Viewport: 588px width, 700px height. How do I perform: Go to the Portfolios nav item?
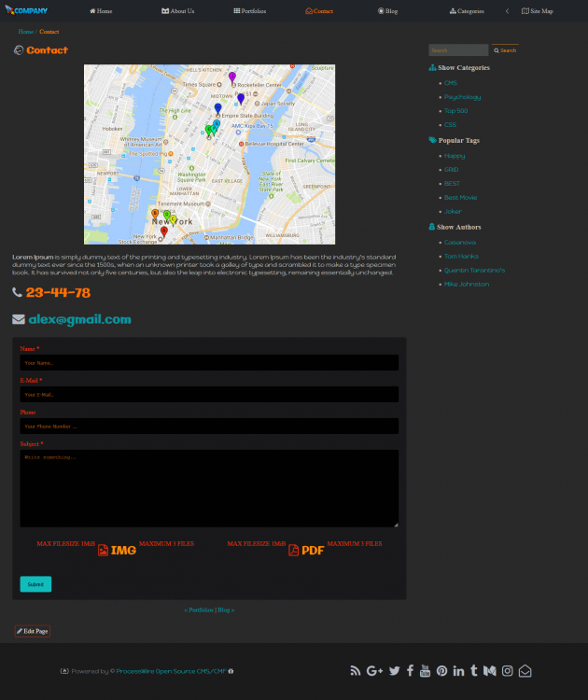click(x=249, y=11)
